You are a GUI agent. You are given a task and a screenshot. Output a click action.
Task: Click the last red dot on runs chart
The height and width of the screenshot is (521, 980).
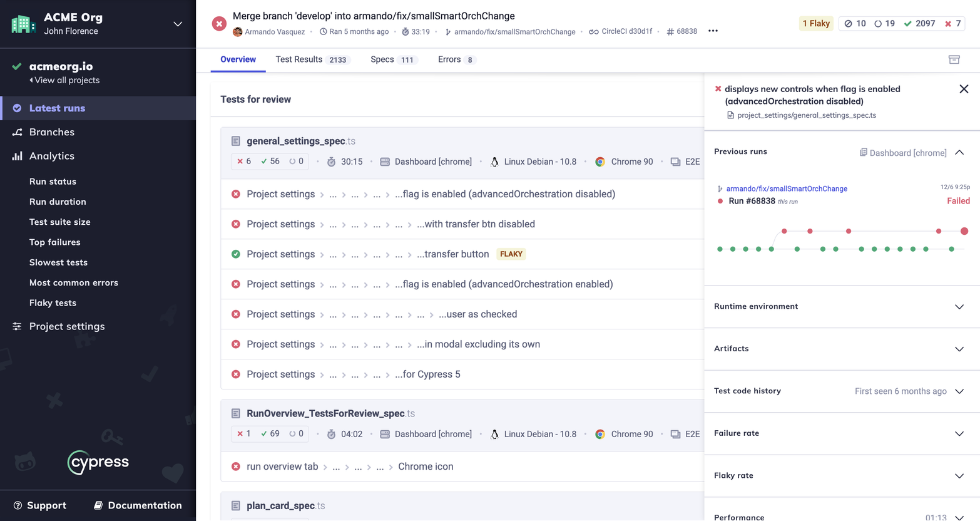click(964, 231)
